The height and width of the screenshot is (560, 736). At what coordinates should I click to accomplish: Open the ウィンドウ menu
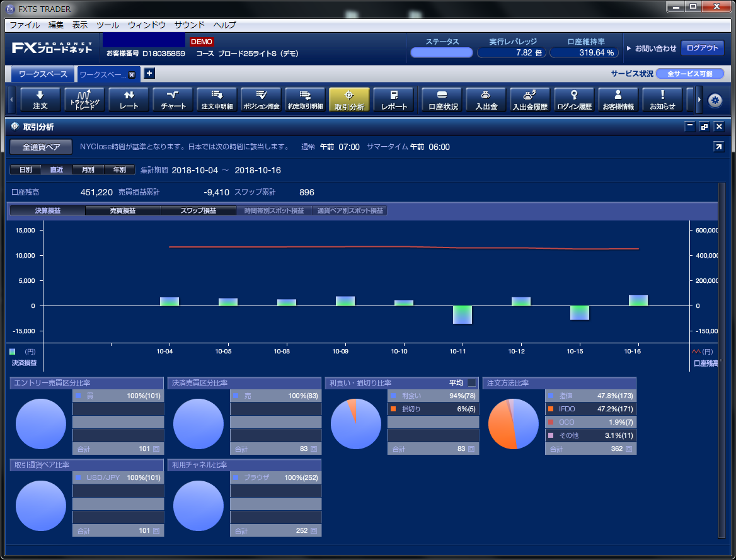coord(147,25)
